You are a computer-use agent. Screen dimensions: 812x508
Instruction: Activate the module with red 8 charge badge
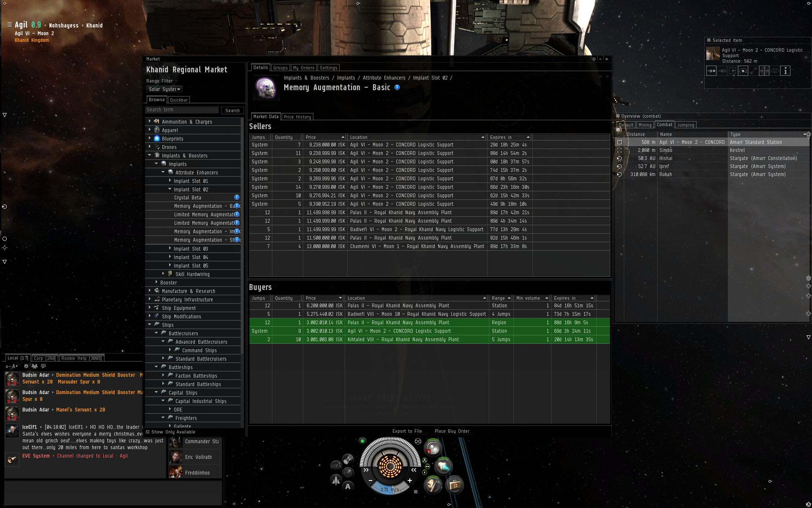433,447
